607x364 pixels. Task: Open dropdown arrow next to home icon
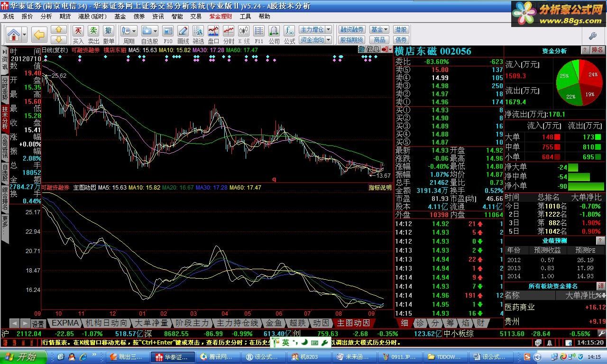coord(24,34)
